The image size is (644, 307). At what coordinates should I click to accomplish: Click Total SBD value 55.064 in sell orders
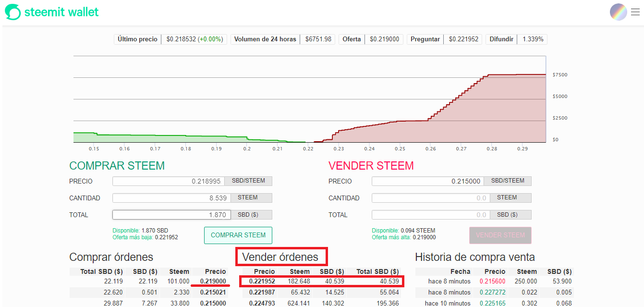[x=389, y=292]
